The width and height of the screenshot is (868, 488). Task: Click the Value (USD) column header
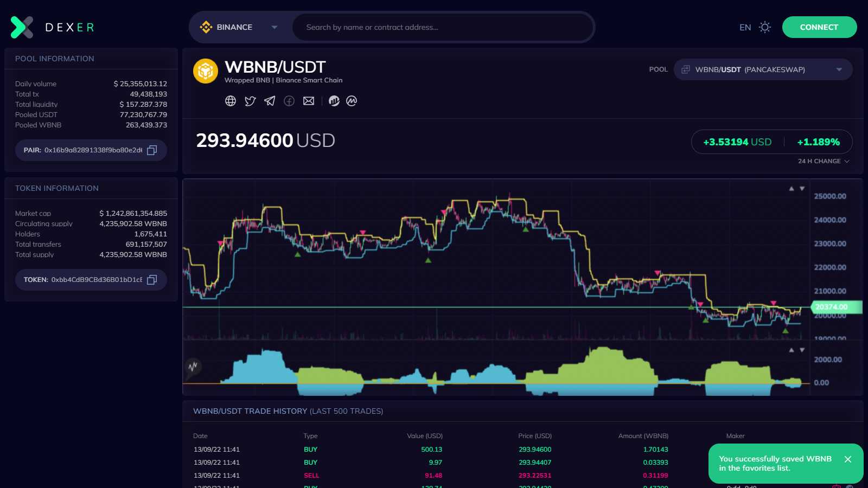(x=425, y=436)
